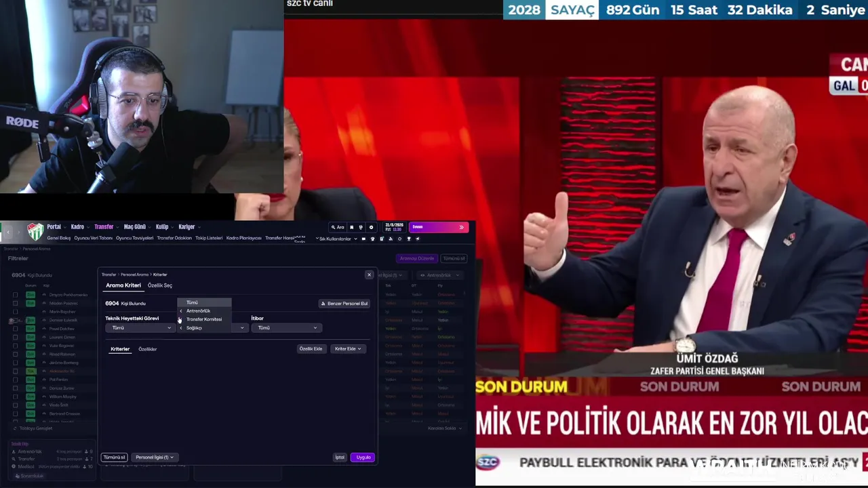Click the Devam continue button
Viewport: 868px width, 488px height.
coord(439,227)
